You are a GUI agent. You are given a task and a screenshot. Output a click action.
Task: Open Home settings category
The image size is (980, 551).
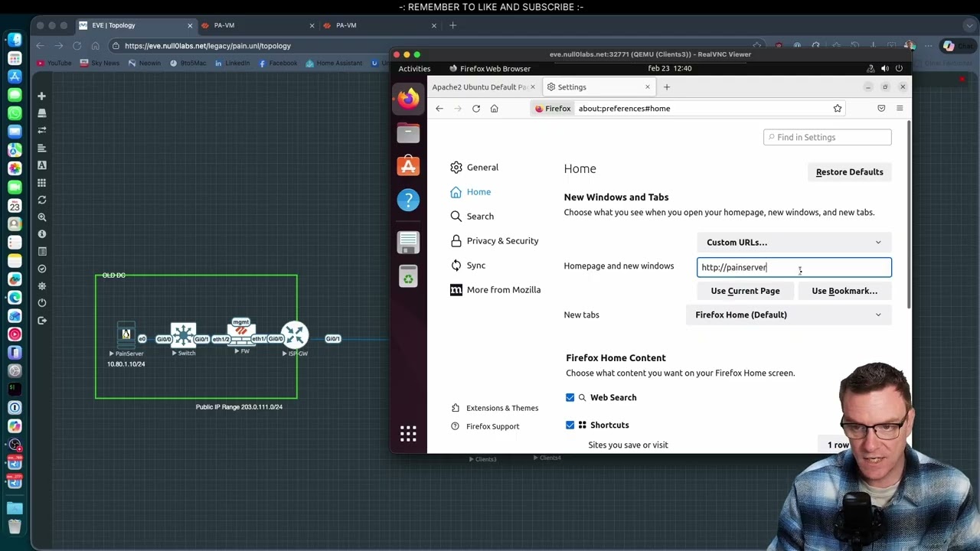471,192
